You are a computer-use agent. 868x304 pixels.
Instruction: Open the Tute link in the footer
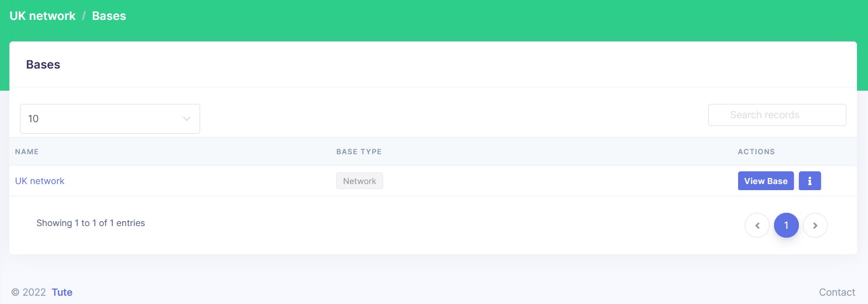62,292
